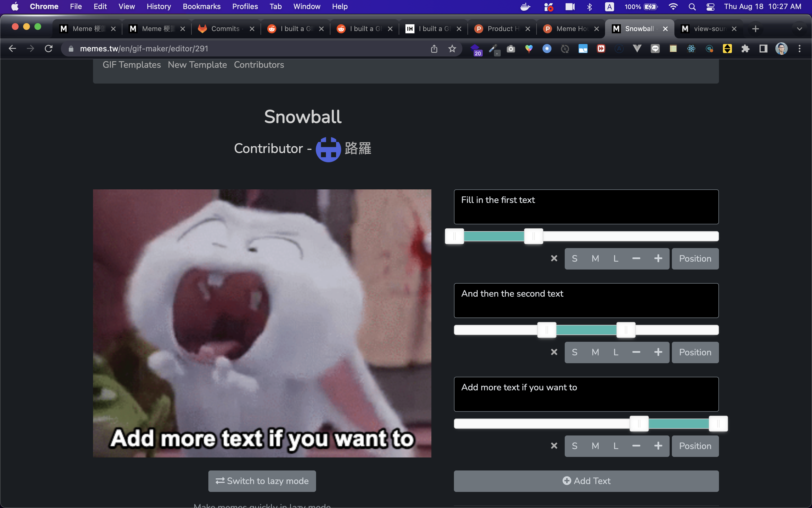Viewport: 812px width, 508px height.
Task: Open the Bookmarks menu
Action: (202, 7)
